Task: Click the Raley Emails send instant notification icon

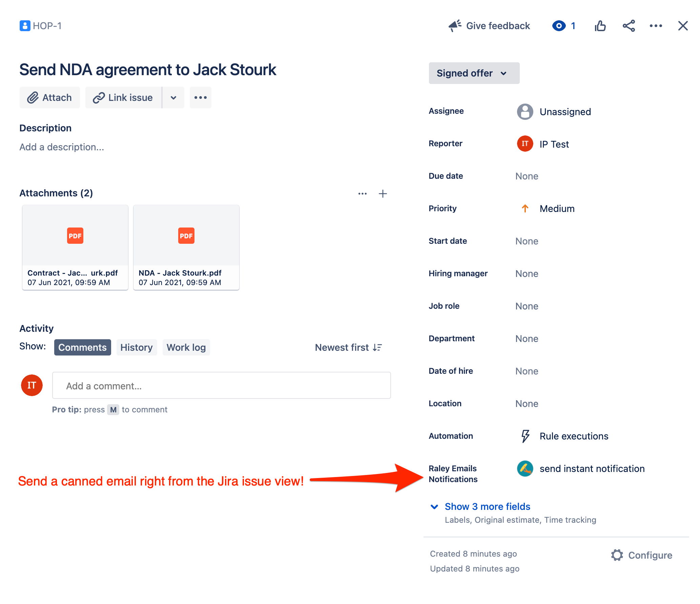Action: [525, 469]
